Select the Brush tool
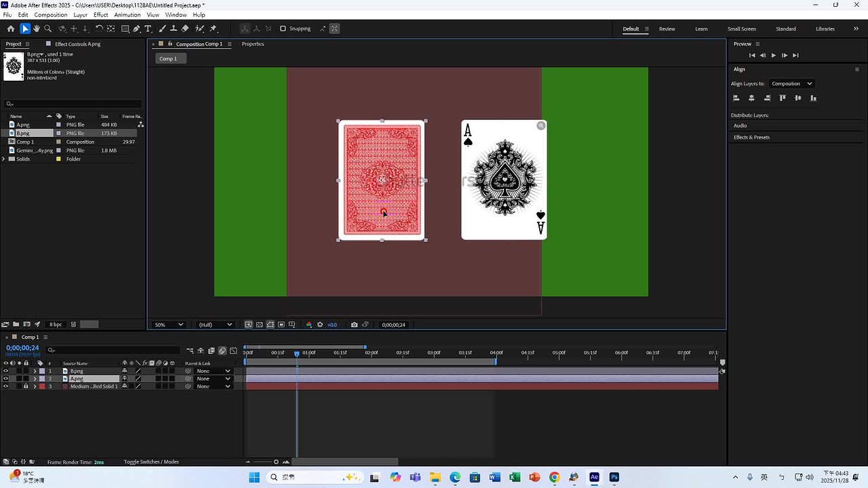 point(162,28)
